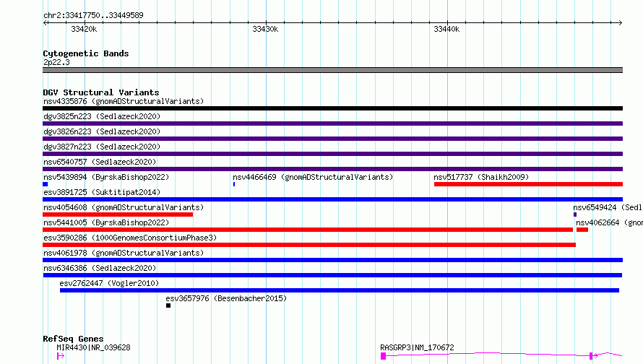
Task: Click the nsv4054608 (gnomADStructuralVariants) label
Action: (124, 207)
